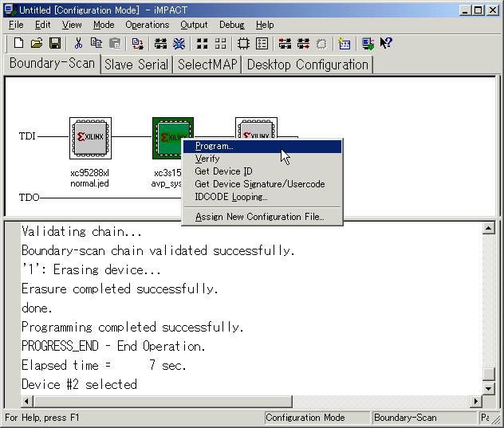Image resolution: width=504 pixels, height=428 pixels.
Task: Click the log horizontal scrollbar thumb
Action: pyautogui.click(x=163, y=401)
